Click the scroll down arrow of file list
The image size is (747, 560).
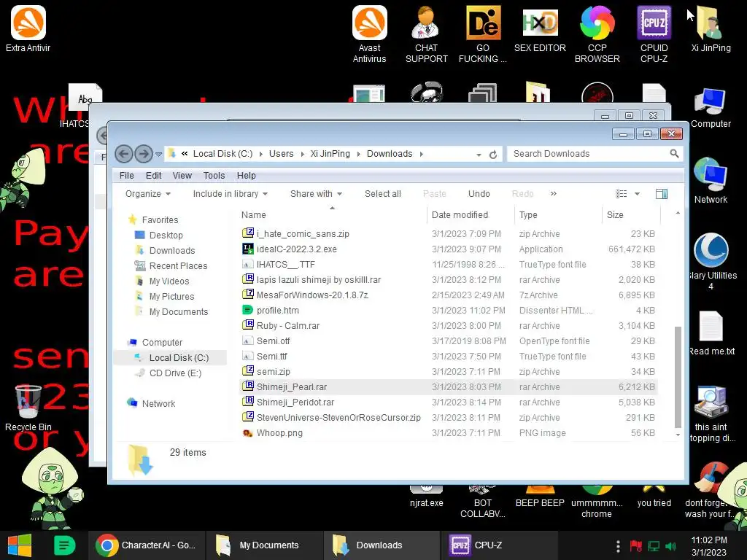pos(678,435)
